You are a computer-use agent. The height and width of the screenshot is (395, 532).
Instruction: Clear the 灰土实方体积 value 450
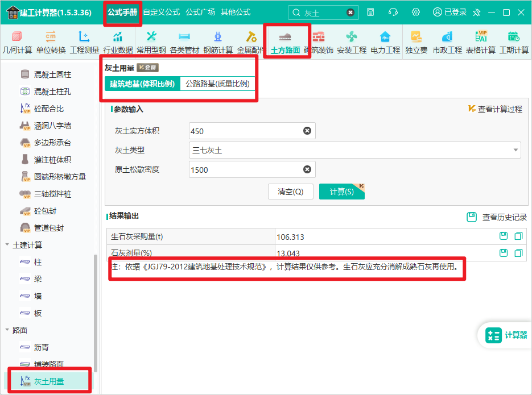click(307, 131)
